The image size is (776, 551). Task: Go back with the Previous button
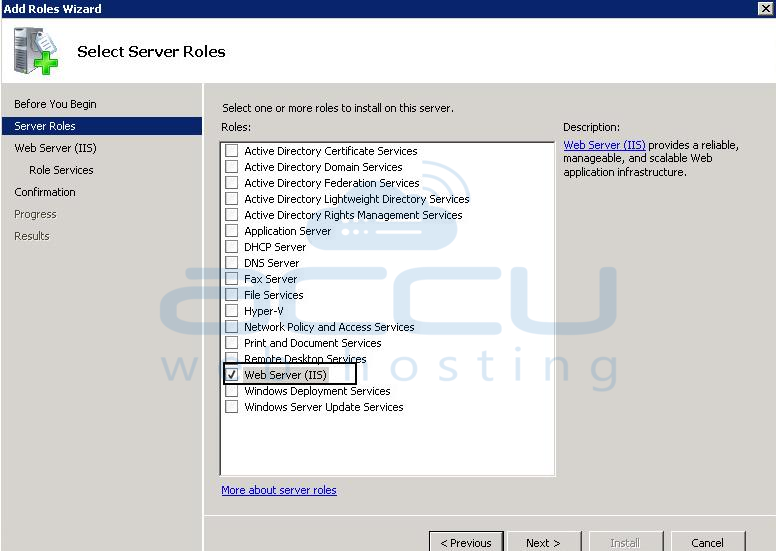pyautogui.click(x=466, y=542)
